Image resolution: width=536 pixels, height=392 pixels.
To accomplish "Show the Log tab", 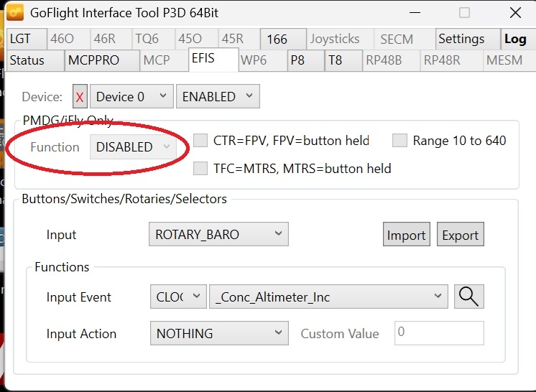I will coord(518,39).
